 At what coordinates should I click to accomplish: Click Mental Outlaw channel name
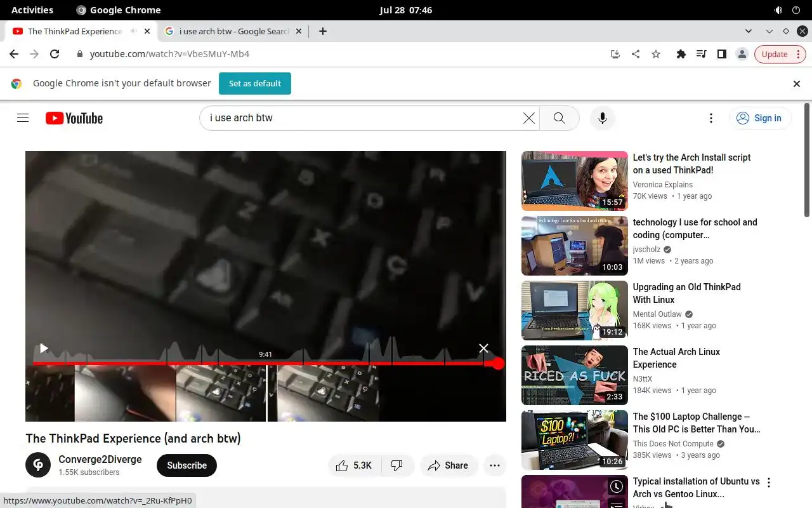657,314
